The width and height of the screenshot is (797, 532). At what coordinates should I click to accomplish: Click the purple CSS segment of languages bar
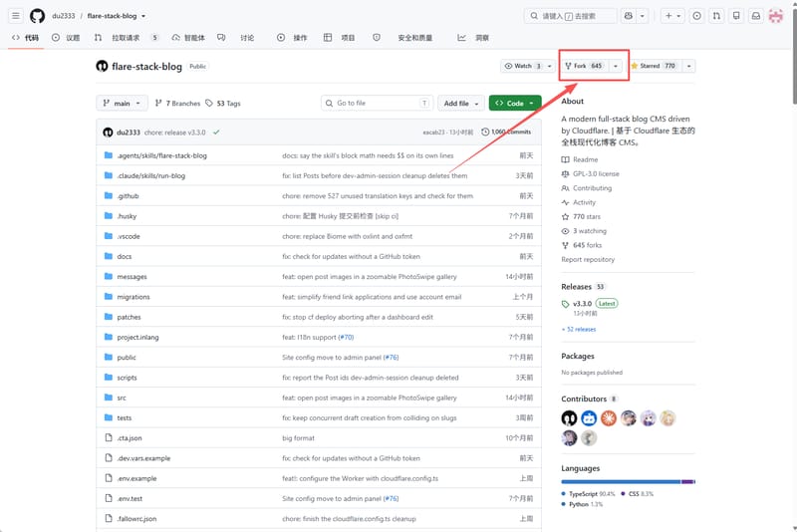point(687,481)
